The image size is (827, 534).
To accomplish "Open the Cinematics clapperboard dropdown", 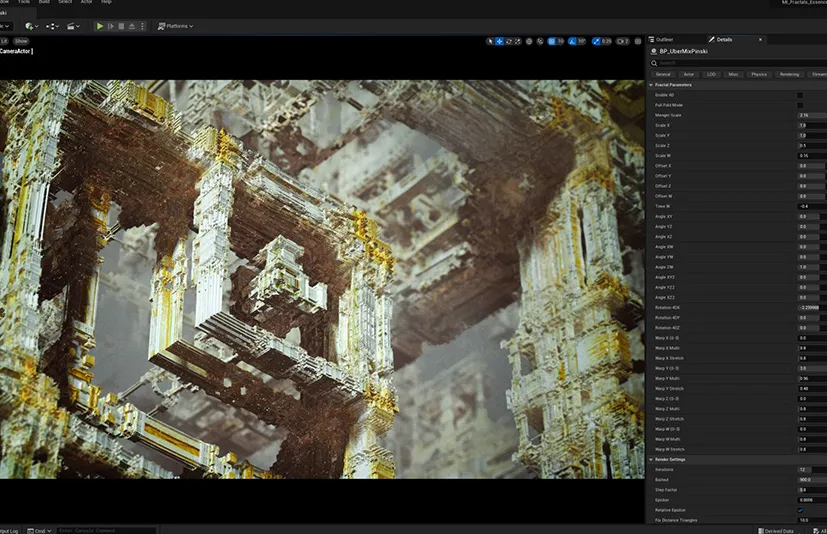I will click(x=73, y=26).
